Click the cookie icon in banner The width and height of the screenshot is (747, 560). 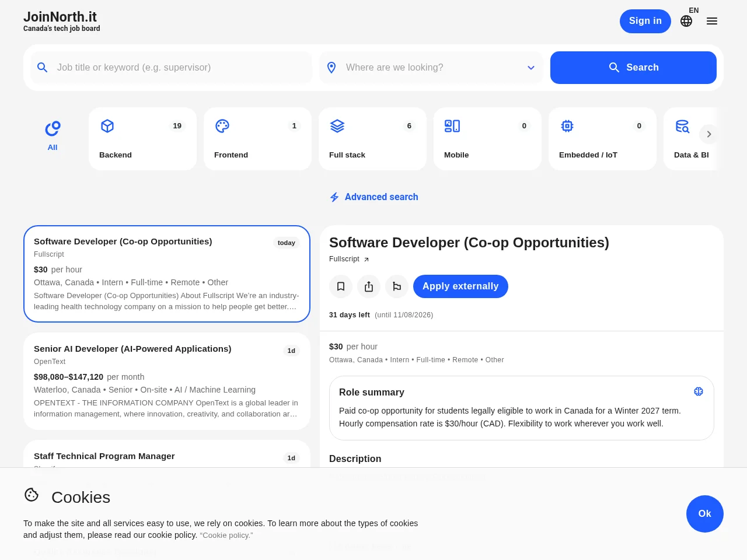(32, 495)
